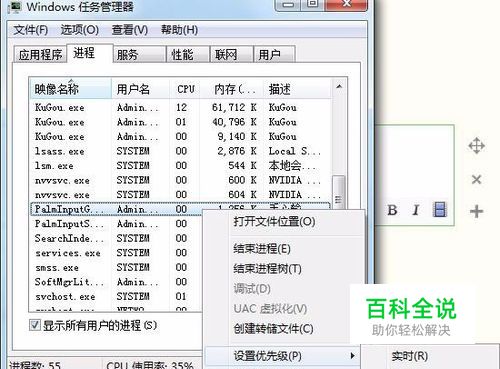This screenshot has width=500, height=369.
Task: Select KuGou.exe row using 9,140 K
Action: coord(181,137)
